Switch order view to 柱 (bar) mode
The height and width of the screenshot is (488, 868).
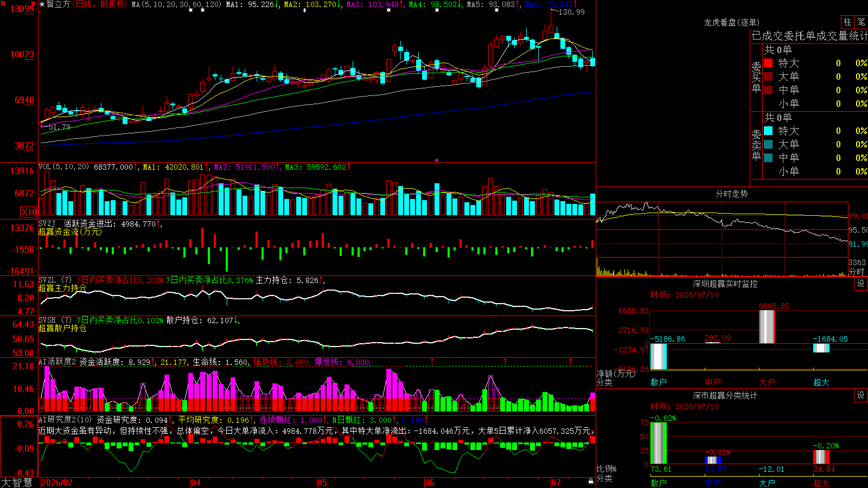(x=847, y=22)
